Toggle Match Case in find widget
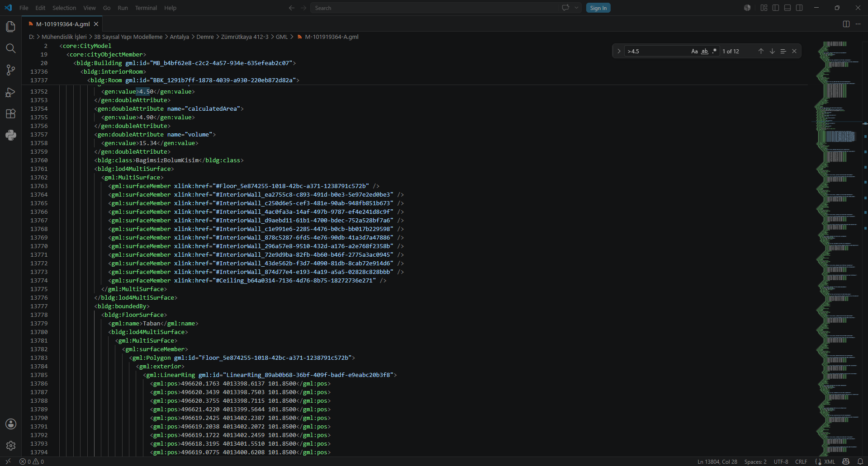 694,51
